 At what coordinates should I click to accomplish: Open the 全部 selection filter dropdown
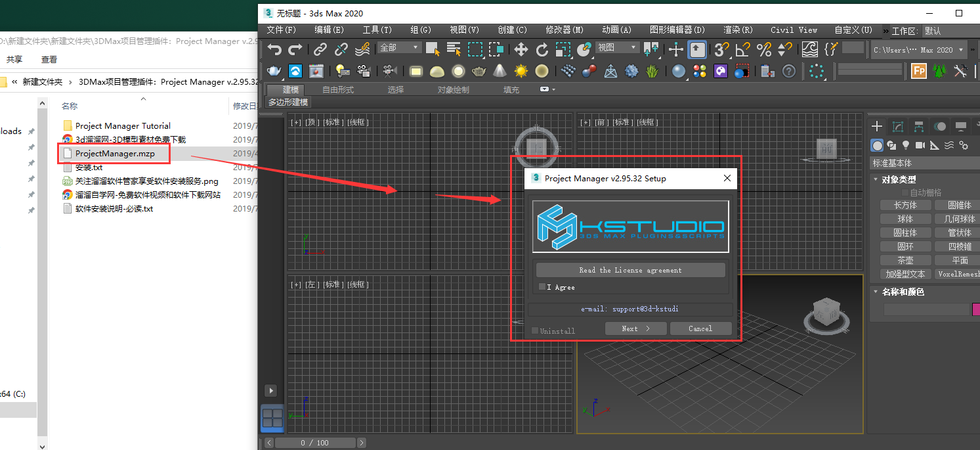point(399,47)
